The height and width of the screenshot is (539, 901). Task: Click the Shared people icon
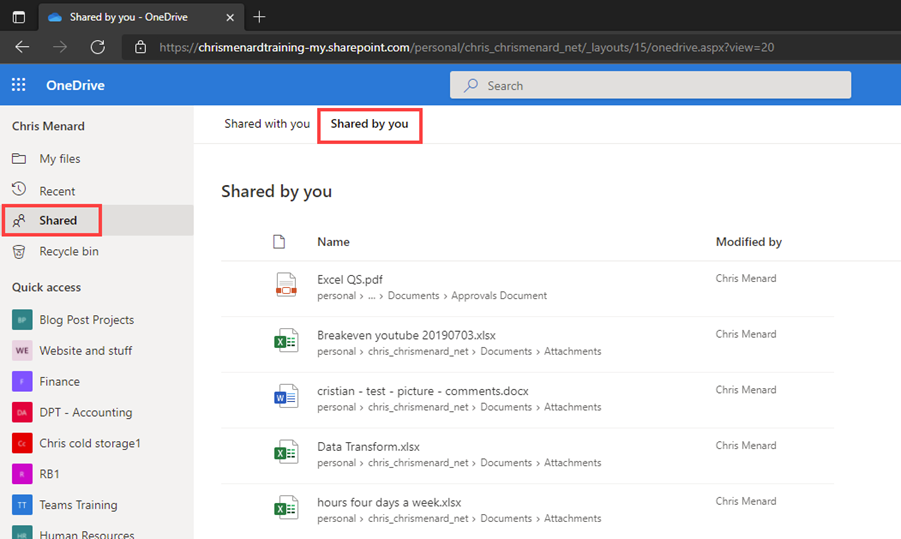click(x=19, y=221)
